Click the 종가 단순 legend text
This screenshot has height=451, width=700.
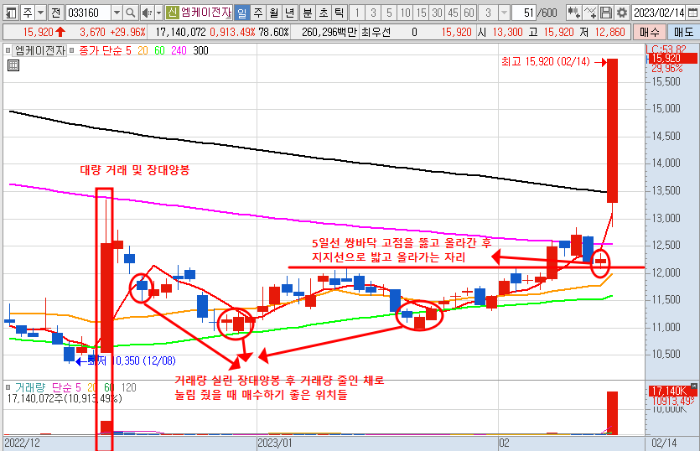[101, 51]
